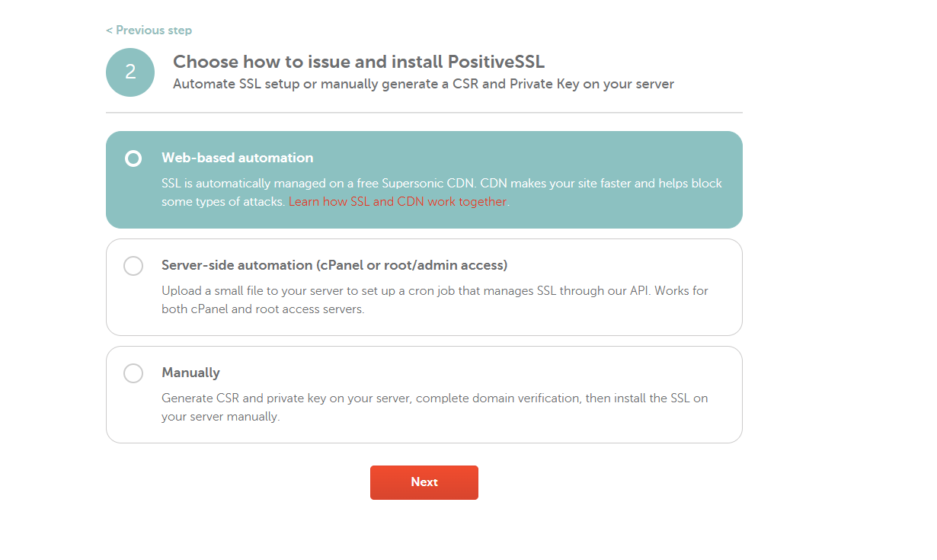
Task: Click the Generate CSR and private key description
Action: pyautogui.click(x=434, y=398)
